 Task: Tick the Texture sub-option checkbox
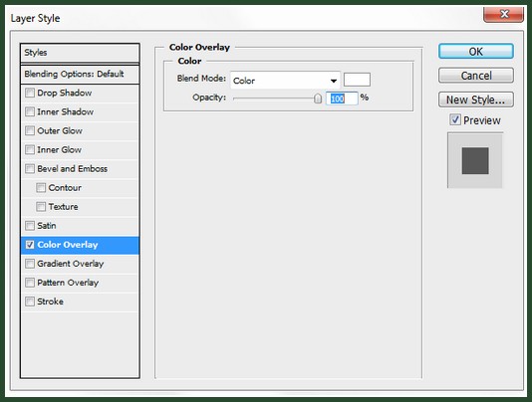click(41, 206)
